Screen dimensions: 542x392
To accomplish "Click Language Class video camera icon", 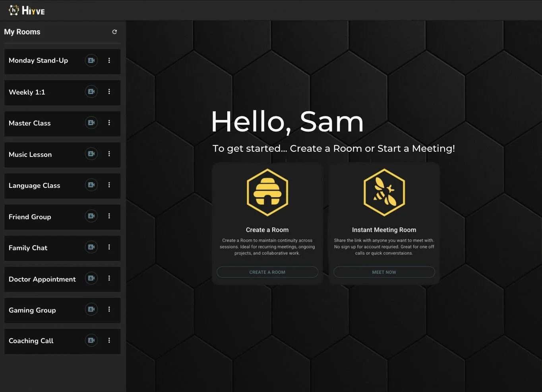I will click(x=91, y=185).
